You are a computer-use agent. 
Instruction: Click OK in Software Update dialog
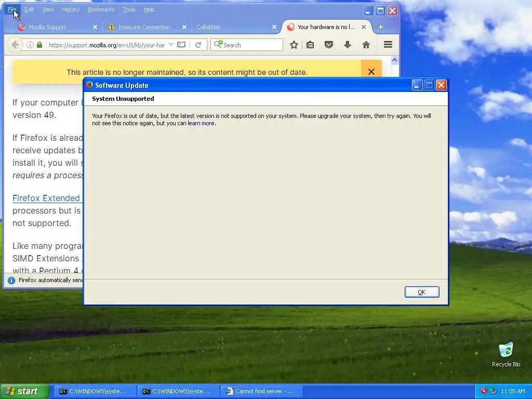[422, 292]
